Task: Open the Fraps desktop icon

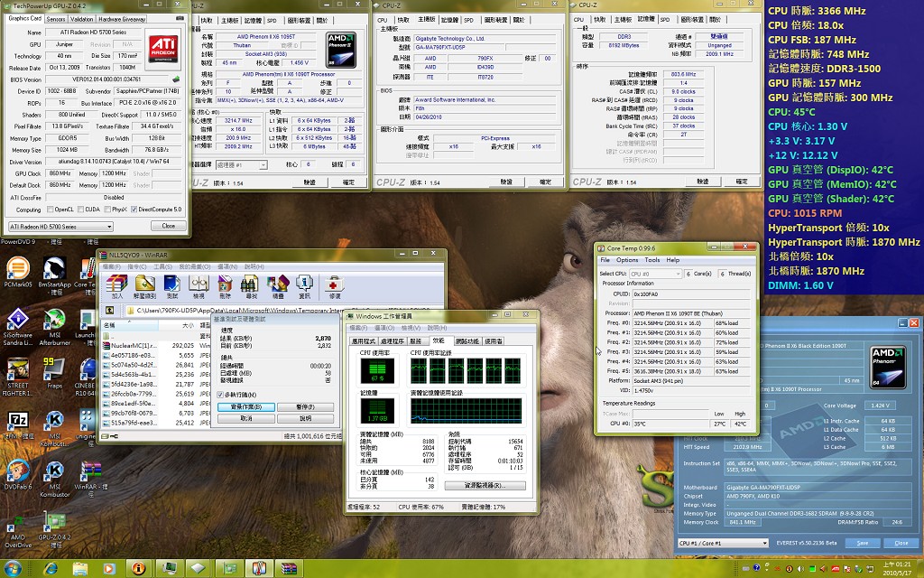Action: [x=54, y=374]
